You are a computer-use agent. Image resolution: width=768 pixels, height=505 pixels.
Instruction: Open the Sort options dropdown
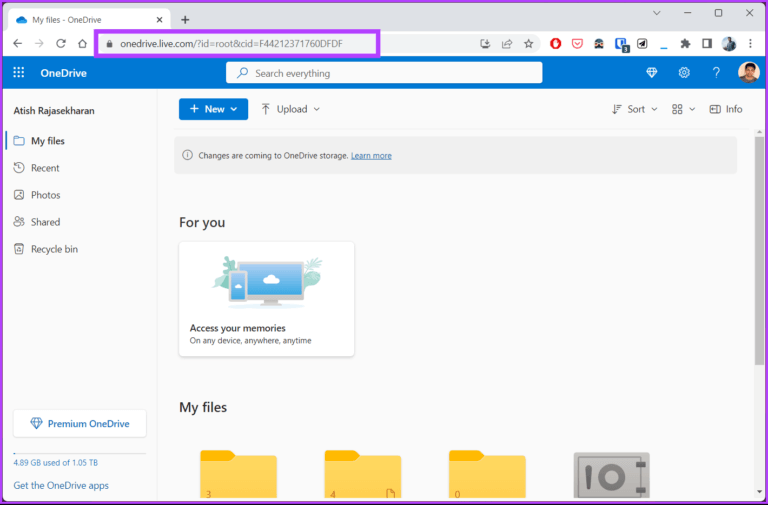click(x=634, y=109)
